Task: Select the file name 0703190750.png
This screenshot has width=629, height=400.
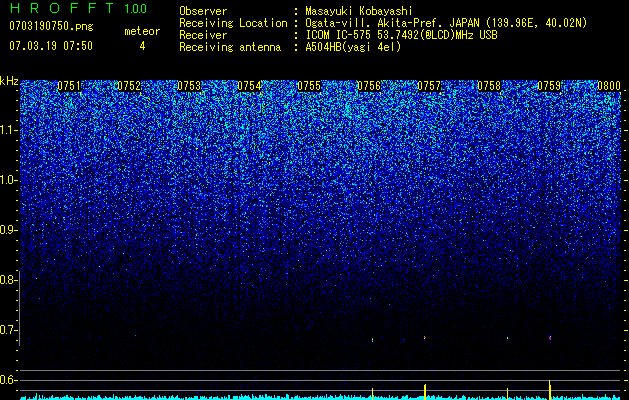Action: pyautogui.click(x=51, y=26)
